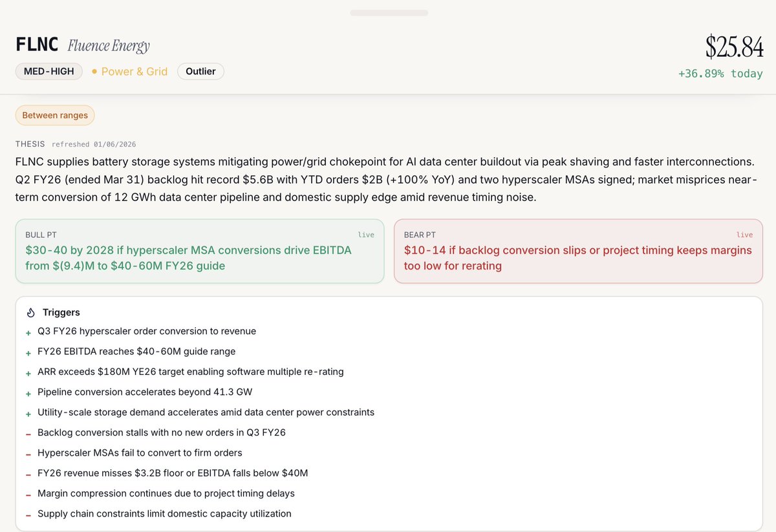The width and height of the screenshot is (776, 532).
Task: Select 'Pipeline conversion accelerates beyond 41.3 GW'
Action: (x=145, y=392)
